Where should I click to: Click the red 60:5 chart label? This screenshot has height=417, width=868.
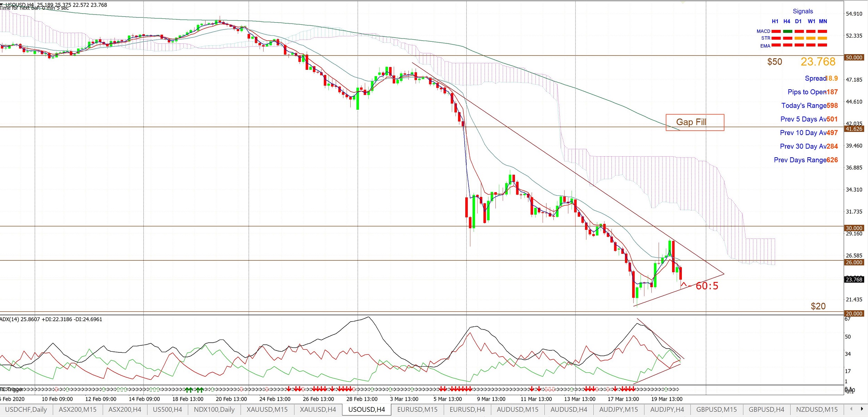707,286
